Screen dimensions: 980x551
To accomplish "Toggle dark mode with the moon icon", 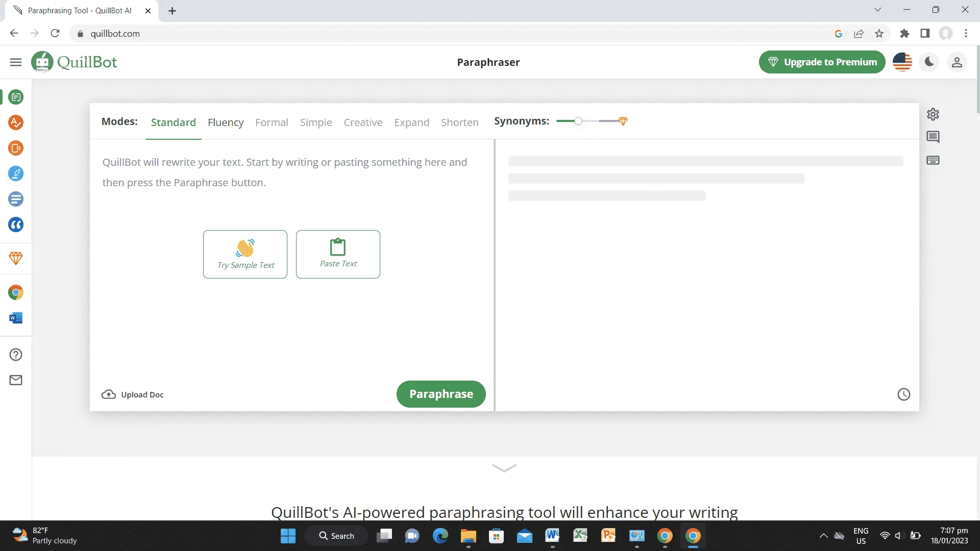I will coord(929,62).
